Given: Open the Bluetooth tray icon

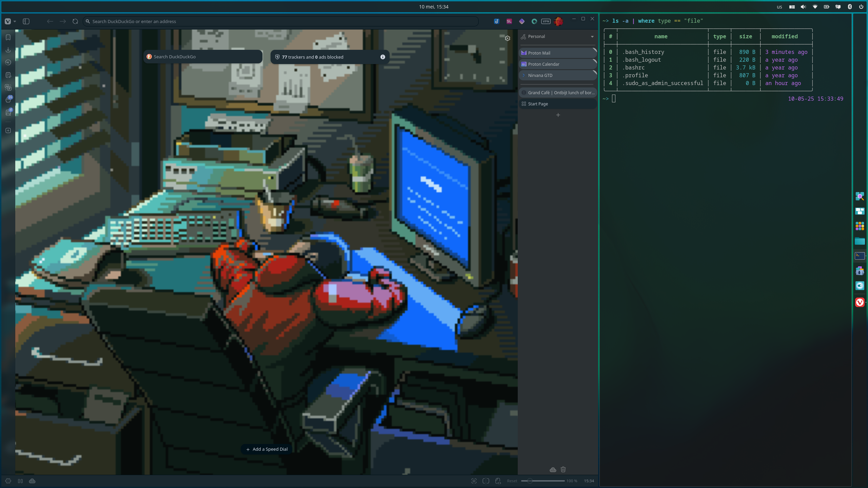Looking at the screenshot, I should coord(850,7).
